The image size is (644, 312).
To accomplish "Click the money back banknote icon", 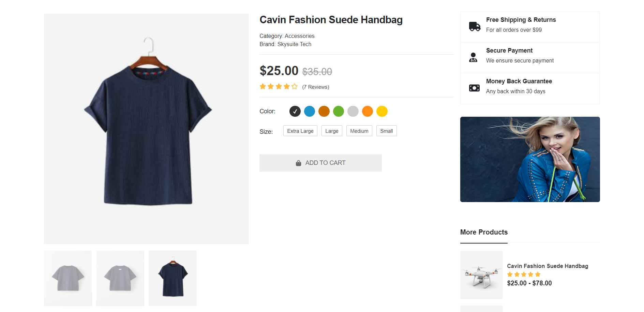I will 474,88.
